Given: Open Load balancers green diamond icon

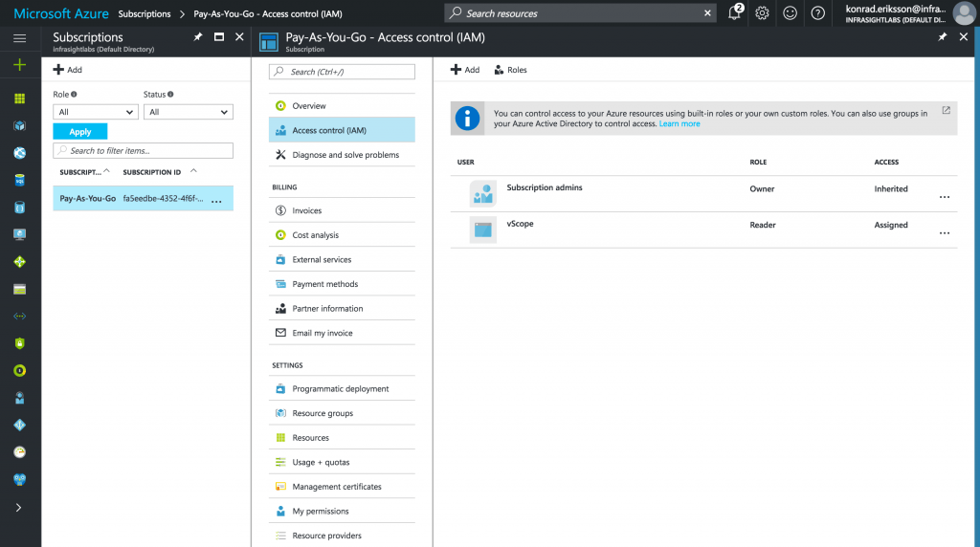Looking at the screenshot, I should [x=19, y=262].
